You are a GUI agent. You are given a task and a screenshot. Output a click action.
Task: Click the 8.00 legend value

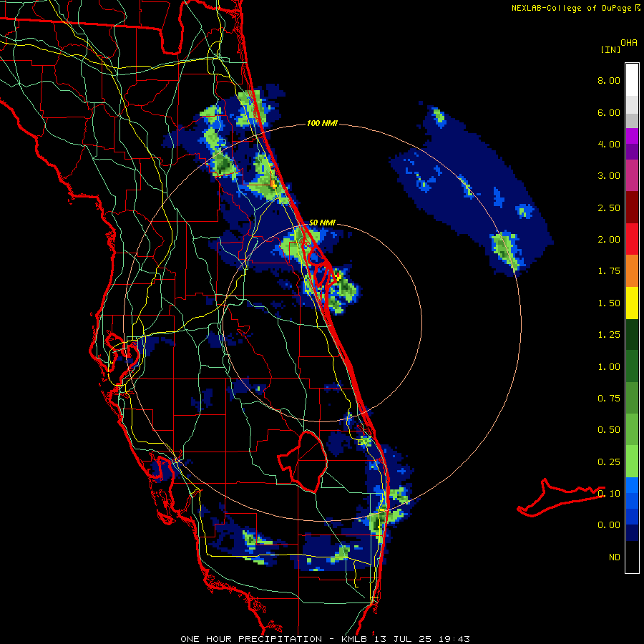click(x=609, y=80)
